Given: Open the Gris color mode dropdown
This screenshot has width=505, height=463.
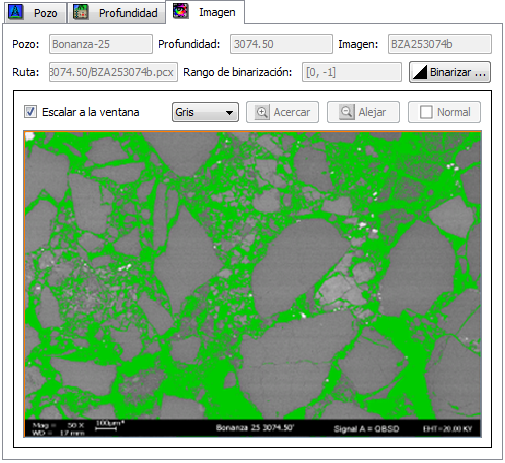Looking at the screenshot, I should coord(205,112).
